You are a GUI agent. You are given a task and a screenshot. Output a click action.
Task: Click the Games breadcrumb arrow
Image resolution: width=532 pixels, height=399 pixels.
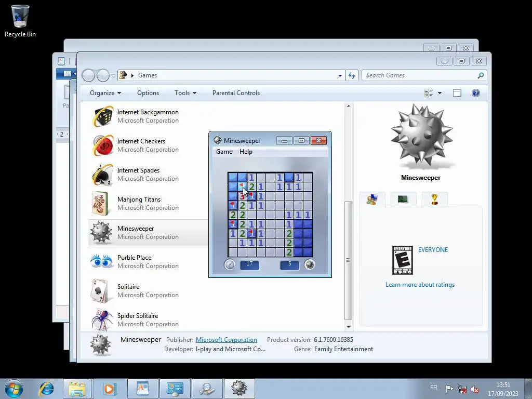(132, 75)
